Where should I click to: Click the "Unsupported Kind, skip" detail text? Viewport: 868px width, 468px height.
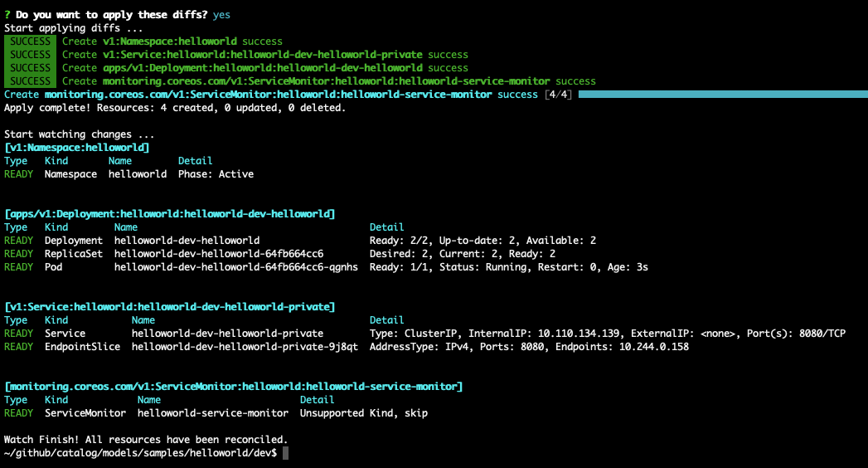point(364,413)
